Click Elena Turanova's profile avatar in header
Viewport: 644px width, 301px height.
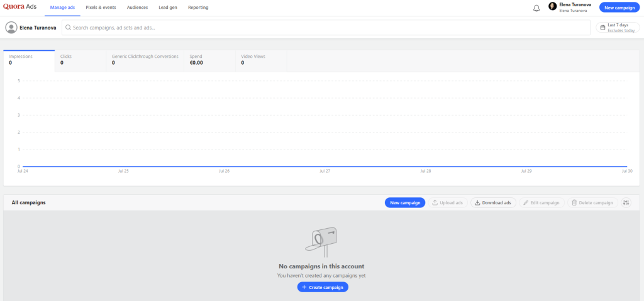click(x=553, y=7)
